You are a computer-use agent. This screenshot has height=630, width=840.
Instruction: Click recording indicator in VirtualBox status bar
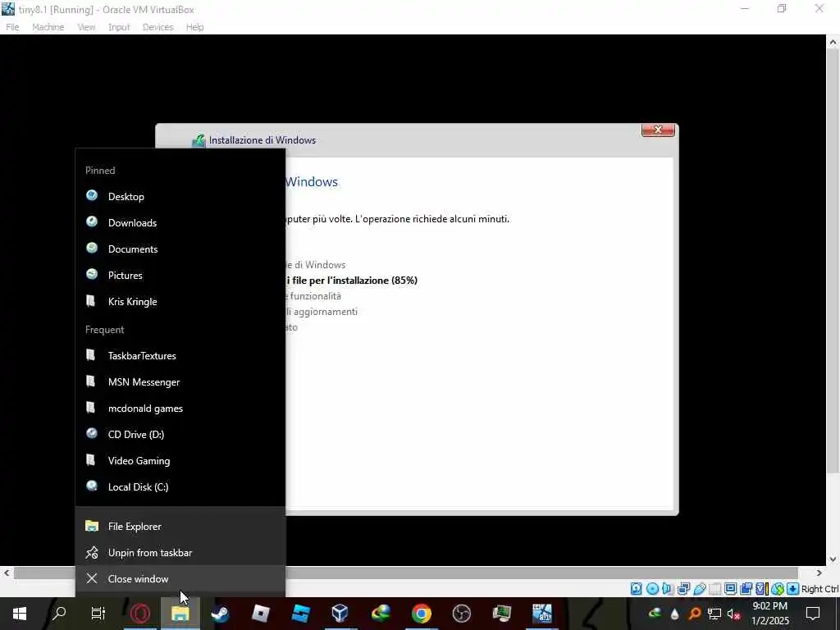[746, 589]
